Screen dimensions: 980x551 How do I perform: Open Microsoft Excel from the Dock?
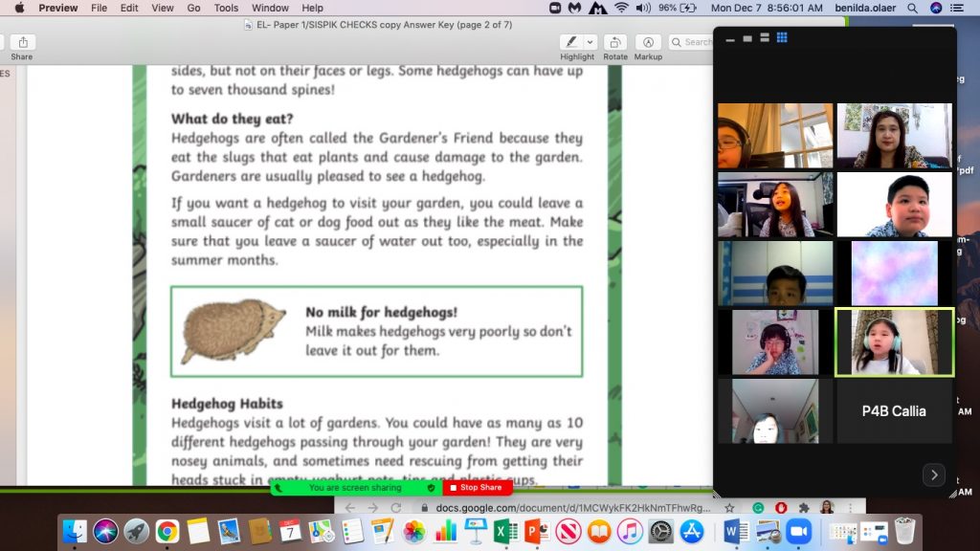click(505, 531)
